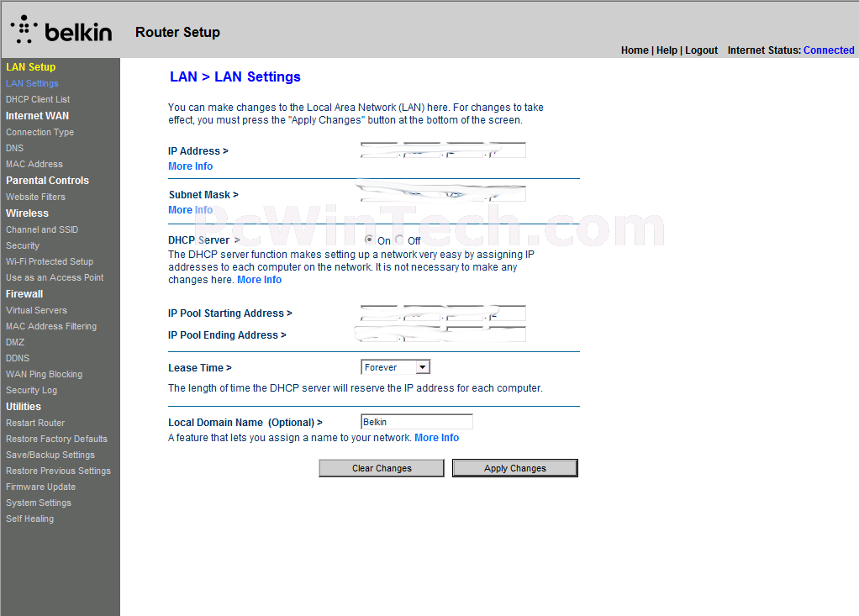Go to Connection Type page
The image size is (859, 616).
[40, 132]
